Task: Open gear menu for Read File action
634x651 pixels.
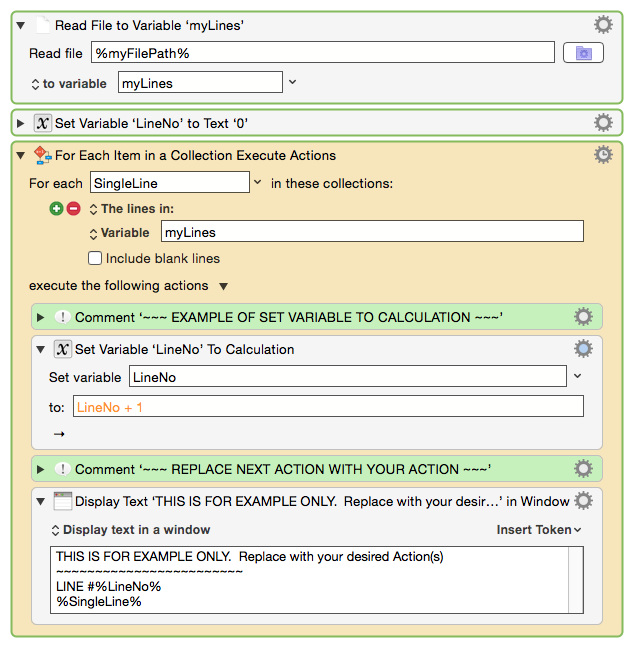Action: click(603, 25)
